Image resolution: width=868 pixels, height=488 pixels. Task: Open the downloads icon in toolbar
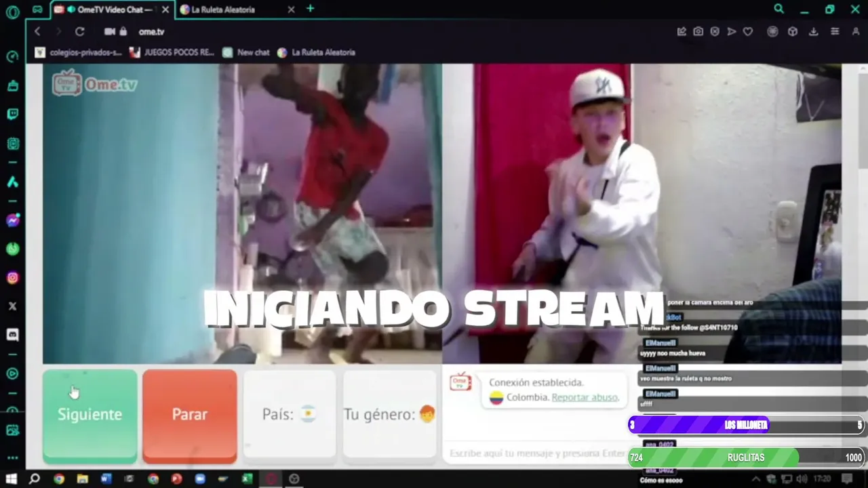click(813, 32)
